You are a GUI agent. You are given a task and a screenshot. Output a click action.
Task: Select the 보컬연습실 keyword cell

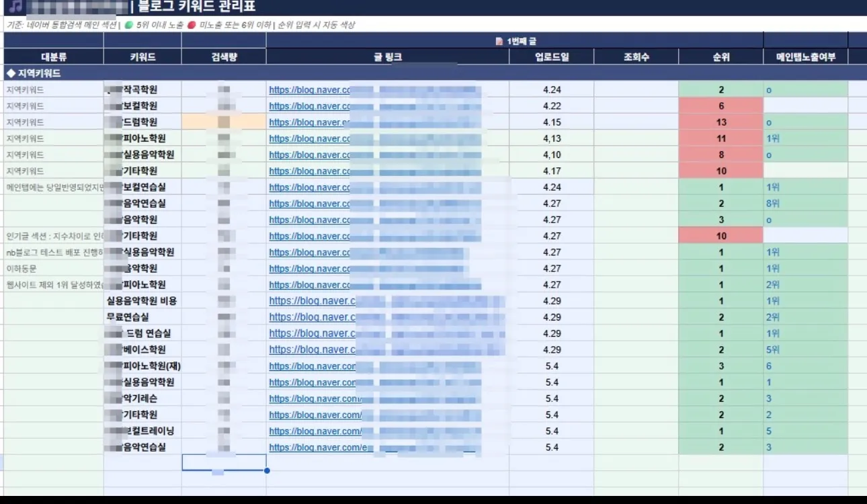click(142, 187)
